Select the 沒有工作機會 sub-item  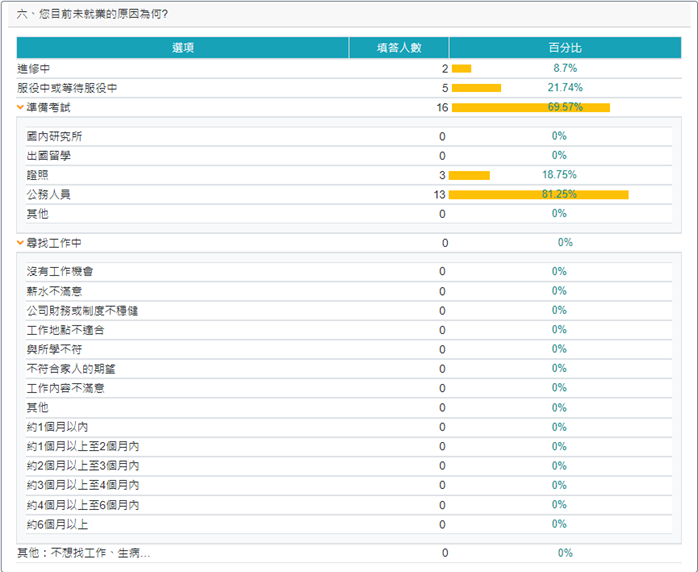pyautogui.click(x=61, y=272)
